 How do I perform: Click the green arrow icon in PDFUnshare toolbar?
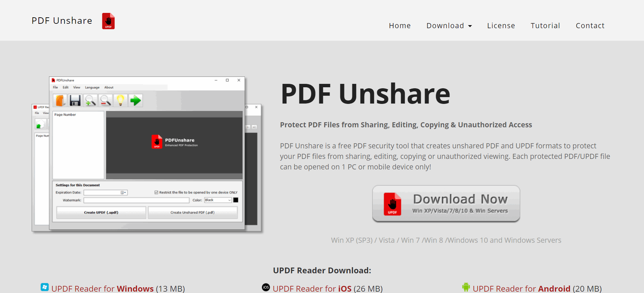click(136, 100)
